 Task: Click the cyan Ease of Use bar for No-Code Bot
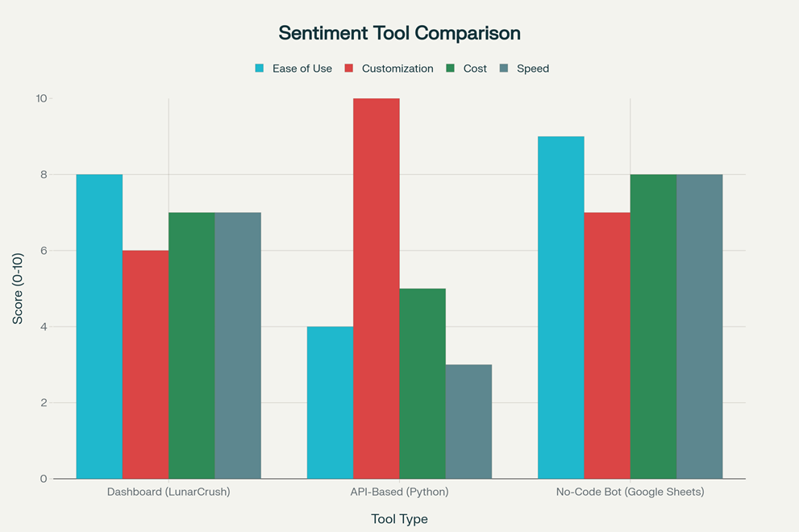[x=561, y=307]
